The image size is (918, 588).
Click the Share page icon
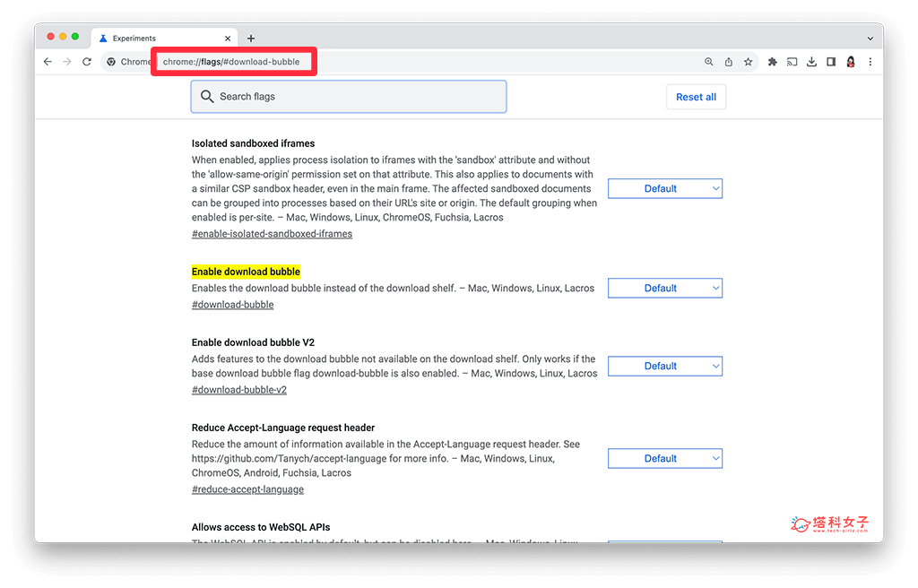[x=728, y=62]
